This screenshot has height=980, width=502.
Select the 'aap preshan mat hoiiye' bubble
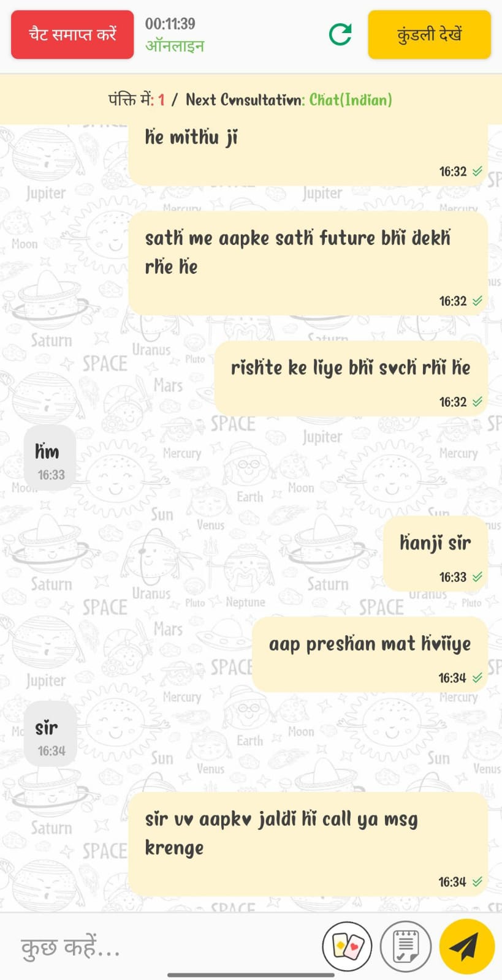(370, 655)
